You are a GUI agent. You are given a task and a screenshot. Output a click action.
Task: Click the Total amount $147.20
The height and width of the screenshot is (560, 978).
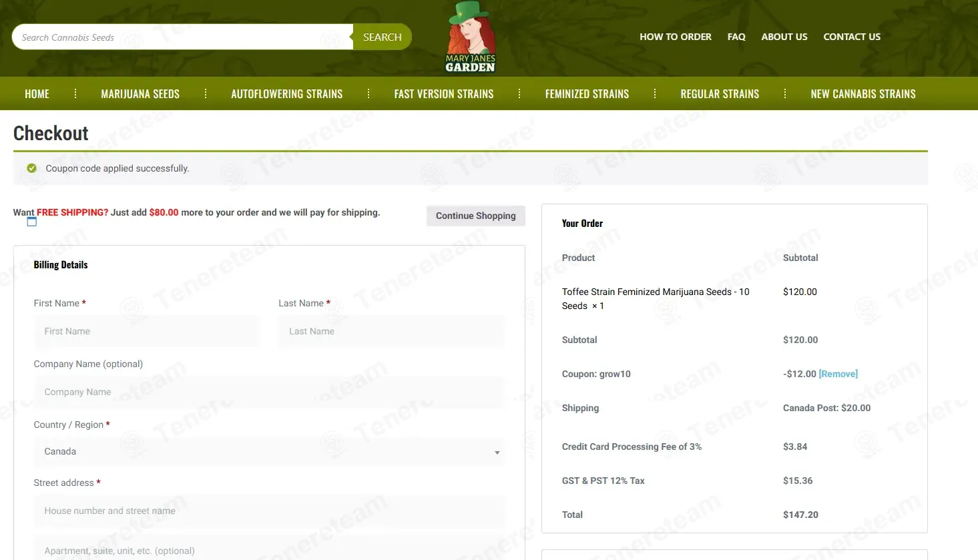[x=800, y=515]
